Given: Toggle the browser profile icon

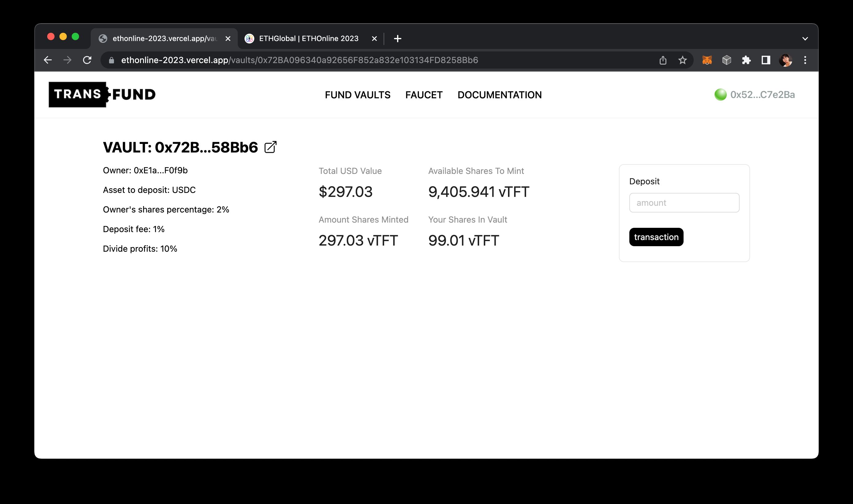Looking at the screenshot, I should 785,59.
